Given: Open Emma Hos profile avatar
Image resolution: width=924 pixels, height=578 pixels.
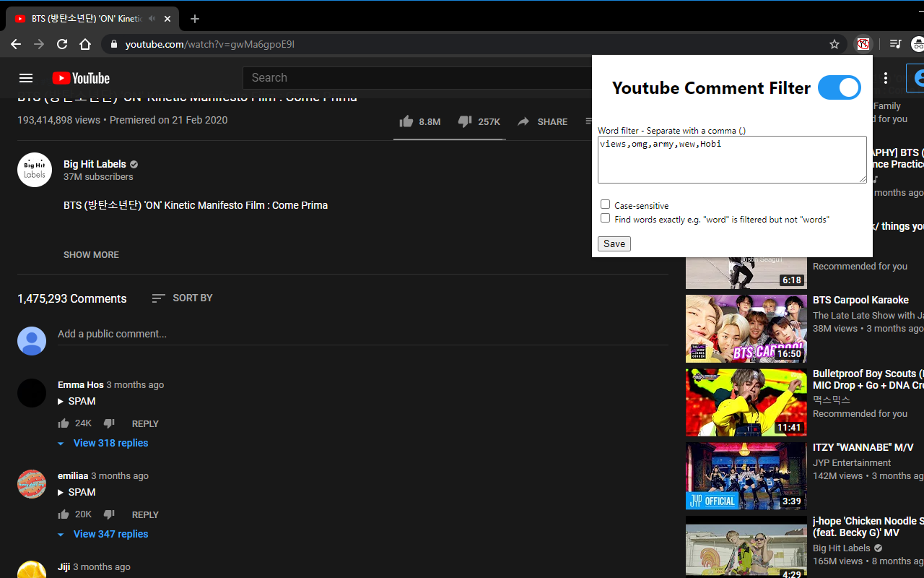Looking at the screenshot, I should pyautogui.click(x=32, y=393).
